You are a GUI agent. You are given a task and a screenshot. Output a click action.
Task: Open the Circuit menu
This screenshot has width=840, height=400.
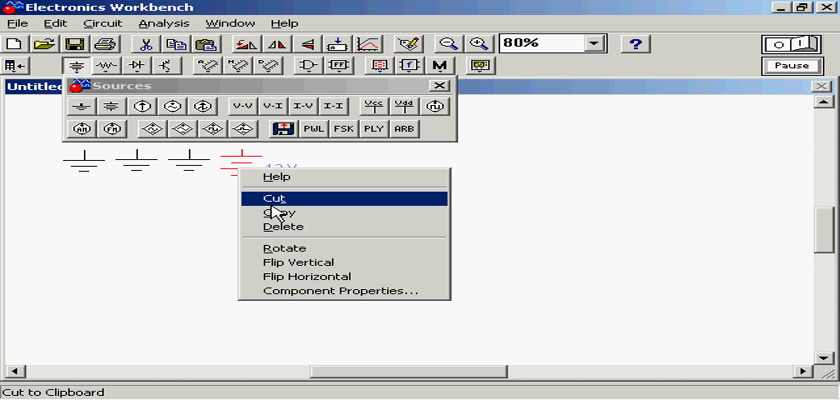tap(103, 24)
